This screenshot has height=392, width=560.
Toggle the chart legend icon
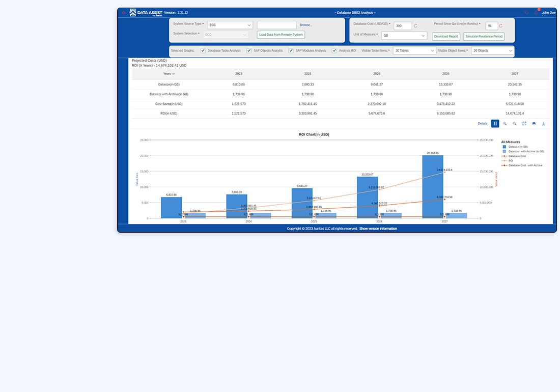[495, 124]
